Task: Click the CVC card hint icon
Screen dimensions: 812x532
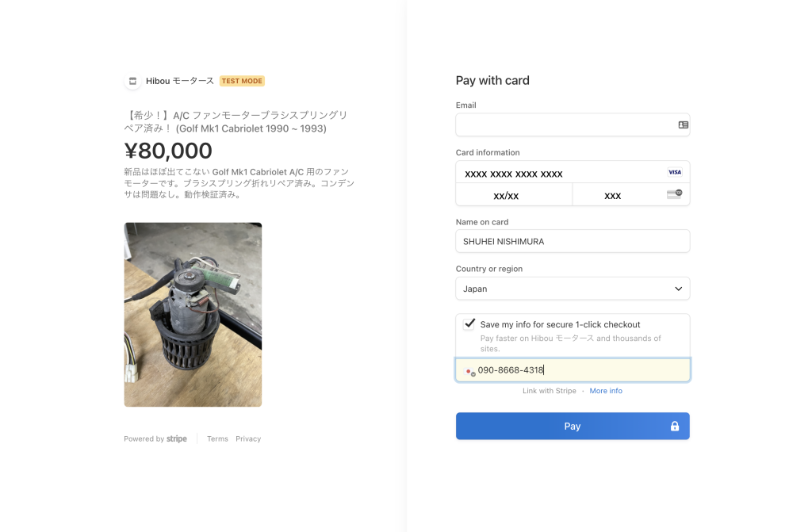Action: pos(675,193)
